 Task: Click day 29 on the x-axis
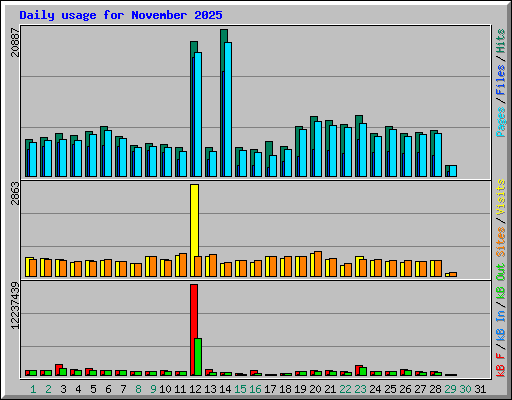(x=450, y=389)
